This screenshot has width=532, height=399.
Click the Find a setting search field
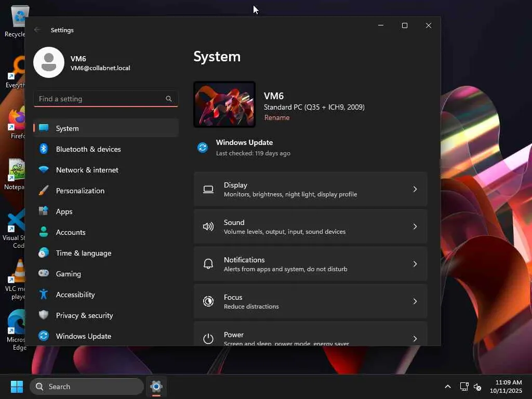click(106, 99)
